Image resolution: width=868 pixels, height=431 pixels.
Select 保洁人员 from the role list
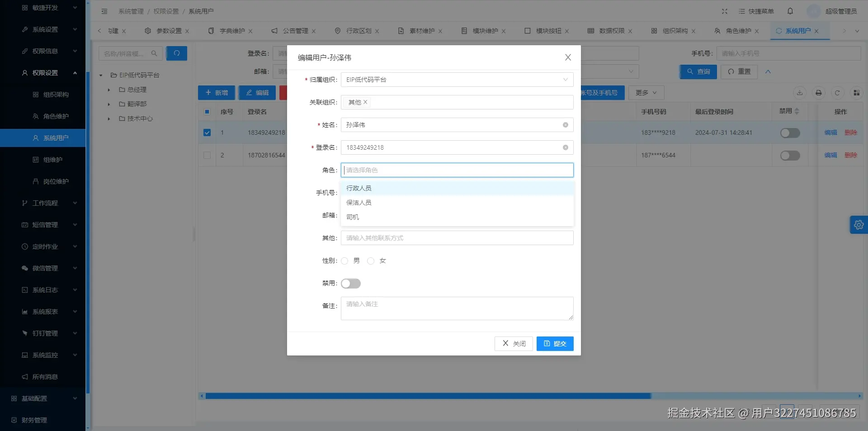point(457,203)
